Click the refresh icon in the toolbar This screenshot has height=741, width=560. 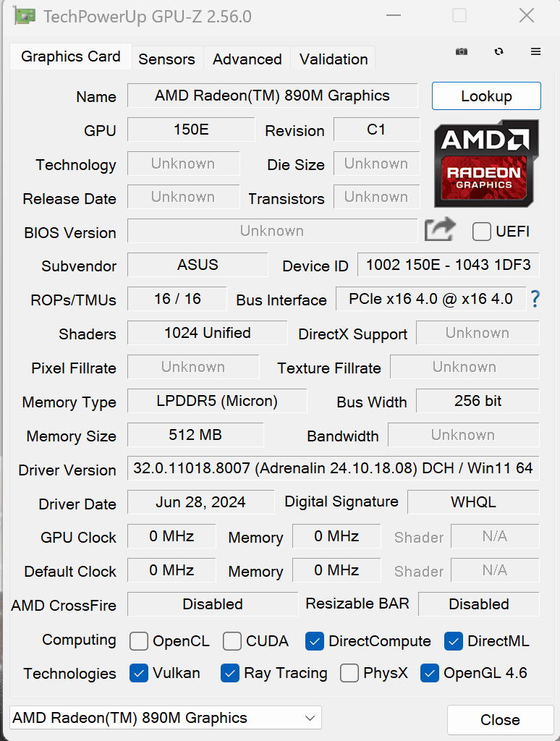click(x=499, y=52)
